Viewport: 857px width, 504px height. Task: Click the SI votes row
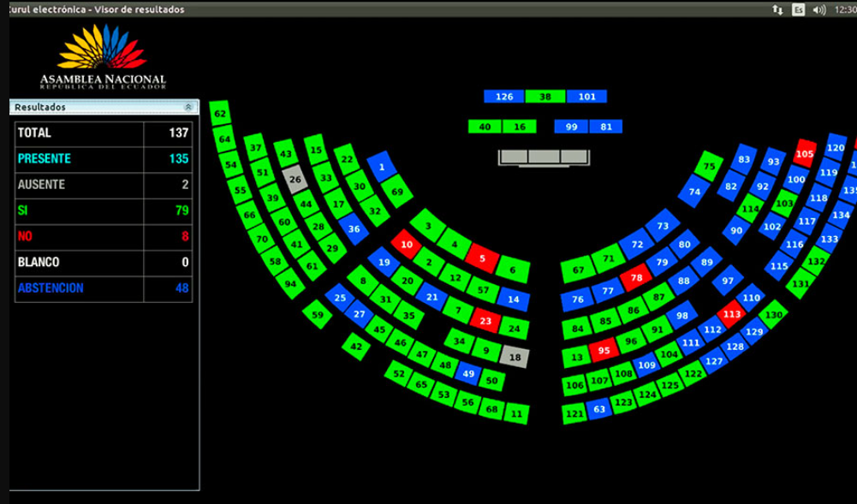(103, 210)
